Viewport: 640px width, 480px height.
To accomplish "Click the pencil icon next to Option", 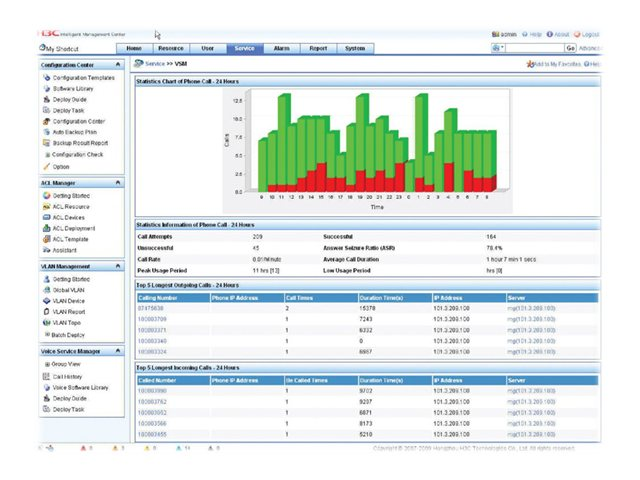I will [x=46, y=166].
